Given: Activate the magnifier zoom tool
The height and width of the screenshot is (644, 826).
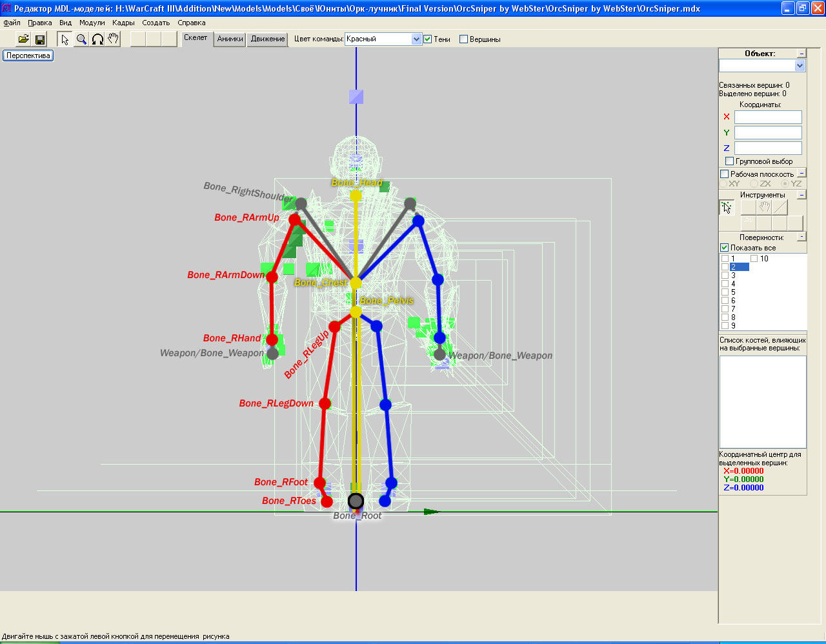Looking at the screenshot, I should [x=81, y=39].
